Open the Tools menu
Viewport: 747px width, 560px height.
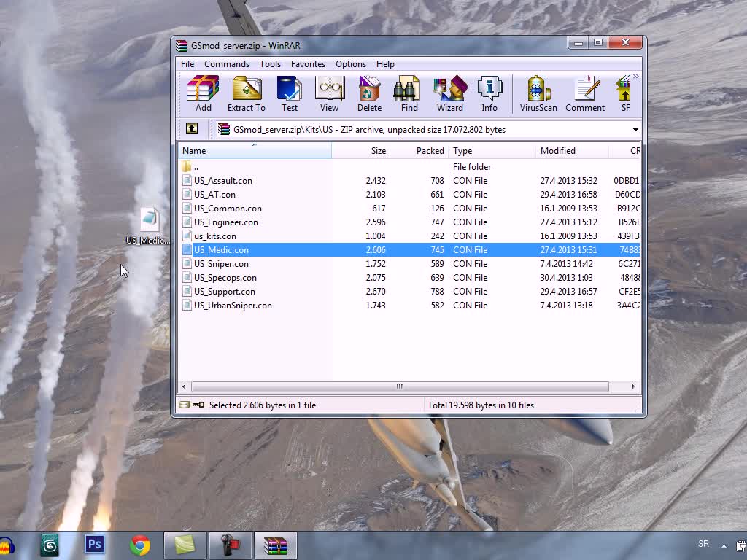[270, 64]
